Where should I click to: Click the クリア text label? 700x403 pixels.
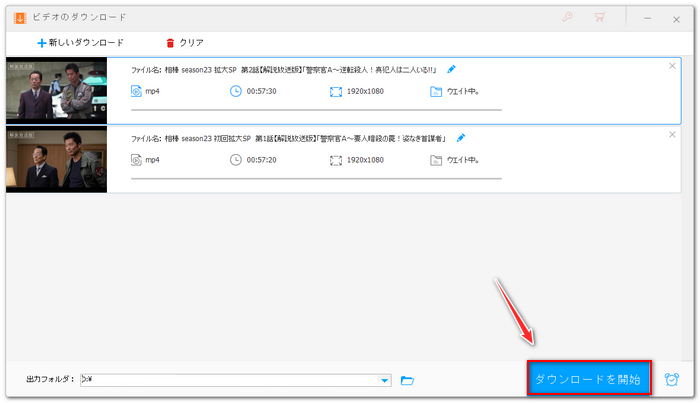(x=191, y=43)
